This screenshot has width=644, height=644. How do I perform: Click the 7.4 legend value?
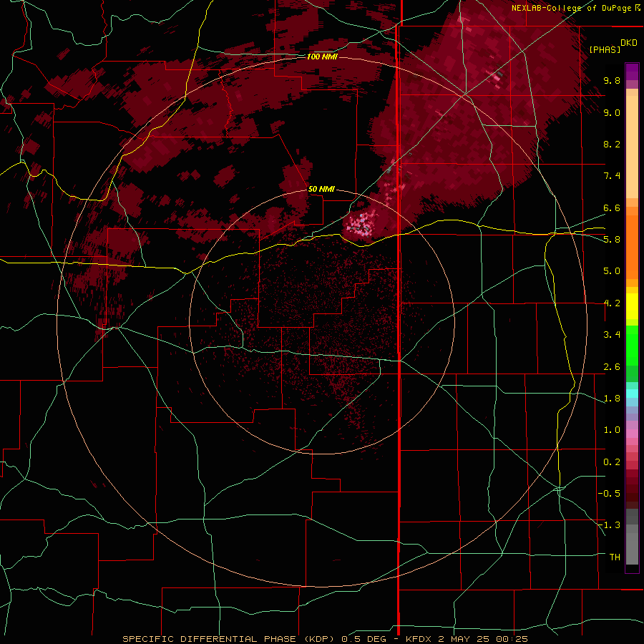(x=612, y=176)
